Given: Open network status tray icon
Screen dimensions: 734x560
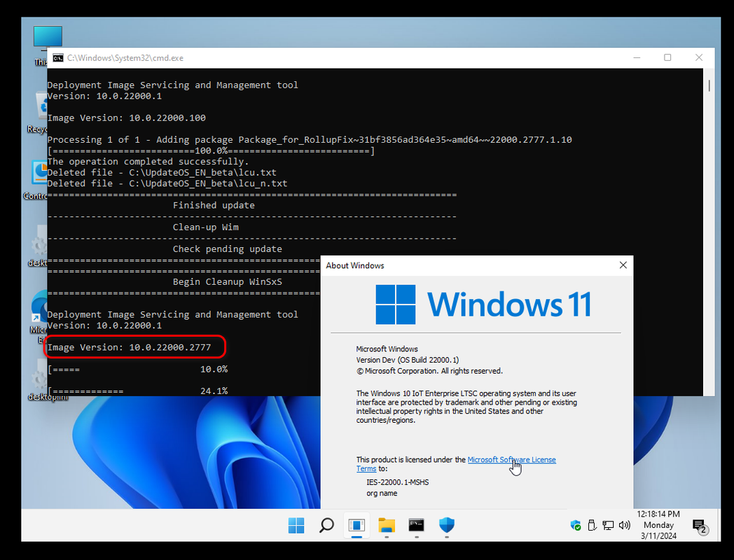Looking at the screenshot, I should [x=608, y=526].
